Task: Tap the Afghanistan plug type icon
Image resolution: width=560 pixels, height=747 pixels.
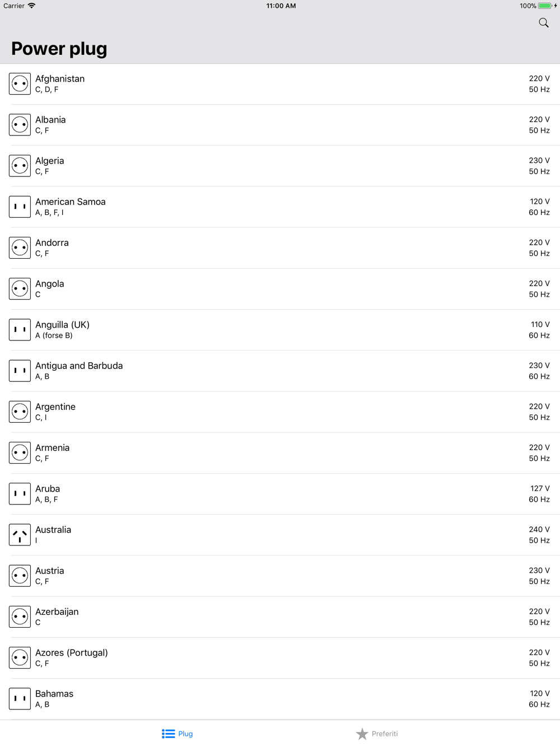Action: click(x=20, y=84)
